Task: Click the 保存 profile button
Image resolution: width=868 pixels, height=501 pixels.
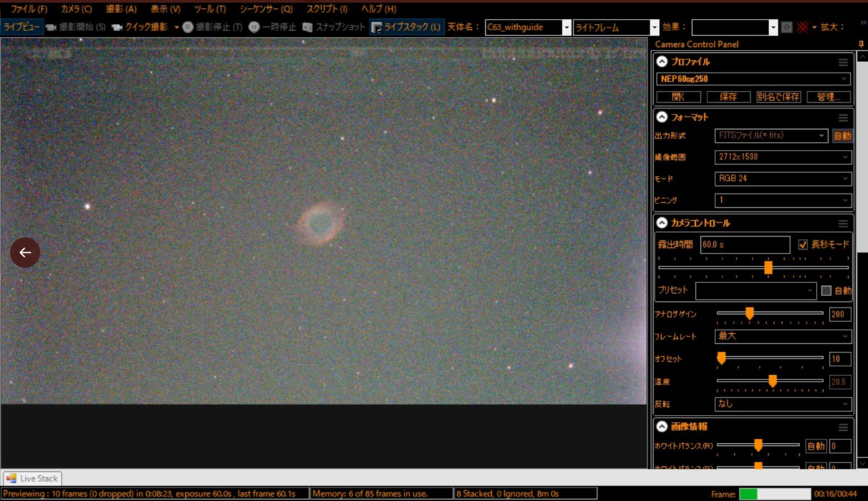Action: [x=728, y=96]
